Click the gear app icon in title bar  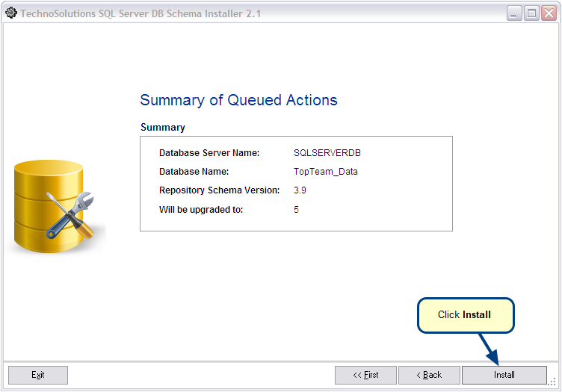click(x=11, y=13)
